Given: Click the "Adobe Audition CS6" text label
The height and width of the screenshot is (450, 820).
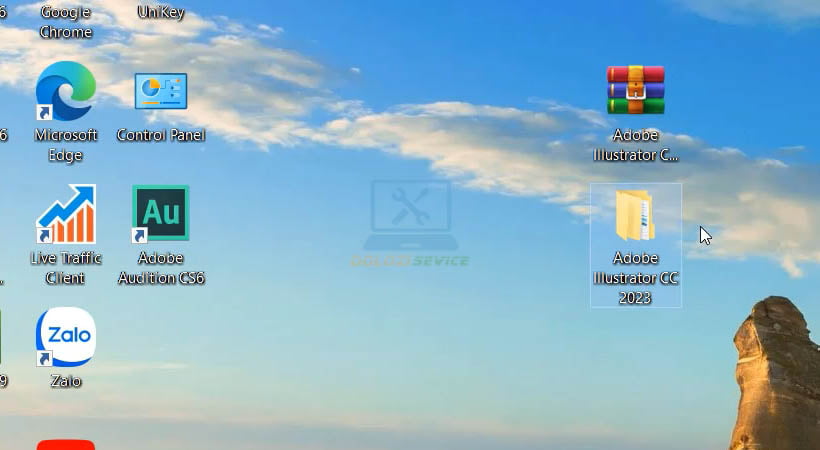Looking at the screenshot, I should point(161,268).
